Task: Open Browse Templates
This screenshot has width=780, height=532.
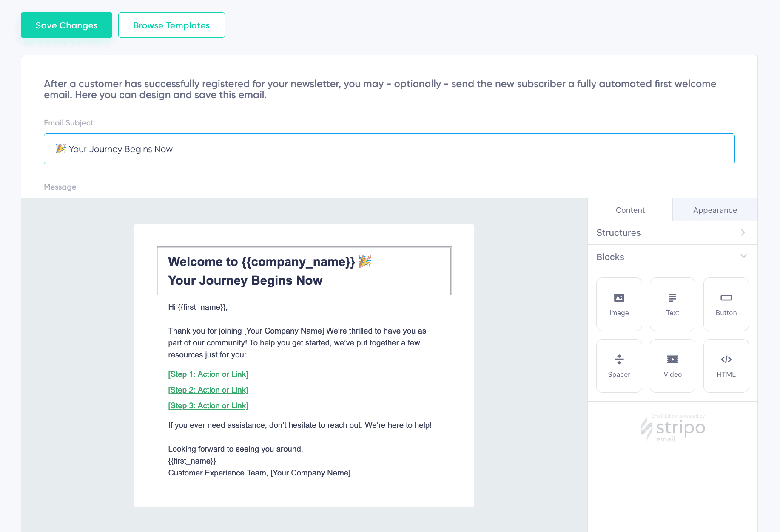Action: pyautogui.click(x=171, y=25)
